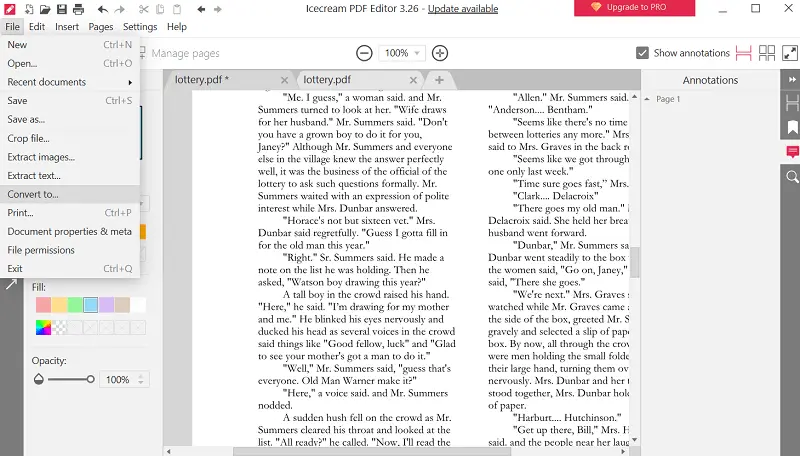Screen dimensions: 800x456
Task: Choose Open... from the File menu
Action: [x=70, y=63]
